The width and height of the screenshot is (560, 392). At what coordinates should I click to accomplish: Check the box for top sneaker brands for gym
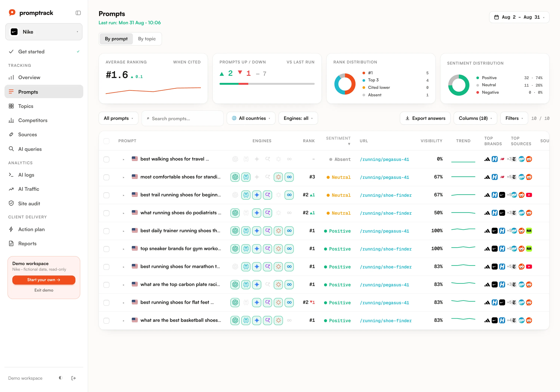(x=106, y=249)
